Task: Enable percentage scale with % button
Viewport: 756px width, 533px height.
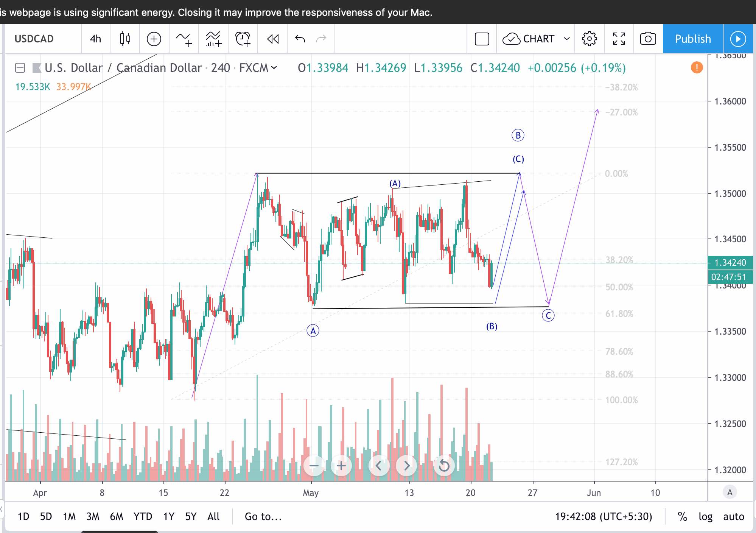Action: click(683, 516)
